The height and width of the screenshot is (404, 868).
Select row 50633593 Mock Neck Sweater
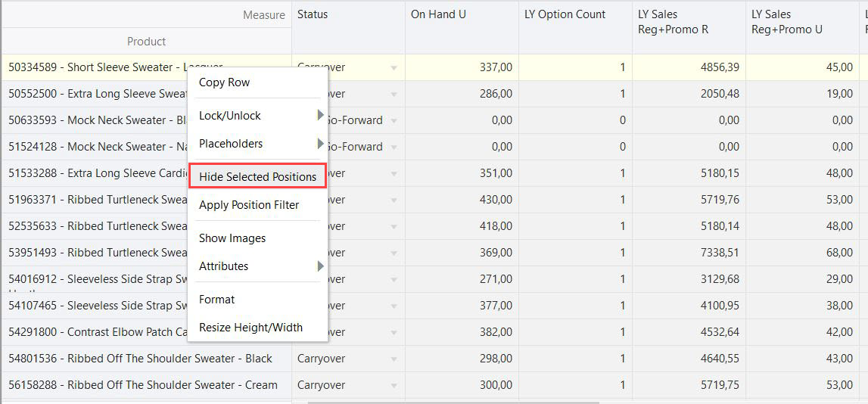click(147, 120)
